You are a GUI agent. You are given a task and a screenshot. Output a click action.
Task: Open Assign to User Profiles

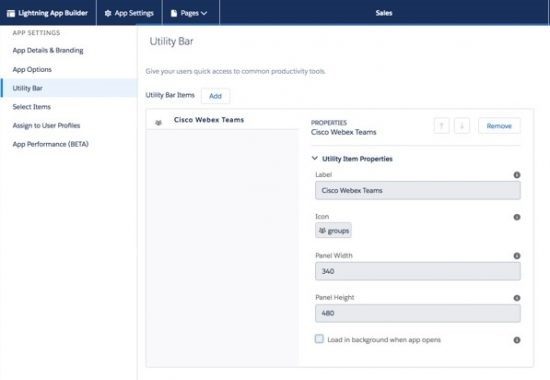tap(46, 125)
